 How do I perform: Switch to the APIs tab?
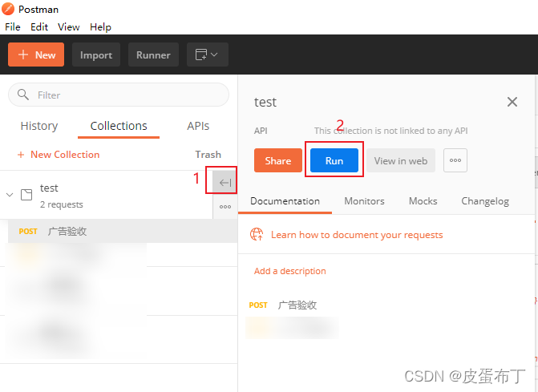click(x=198, y=126)
